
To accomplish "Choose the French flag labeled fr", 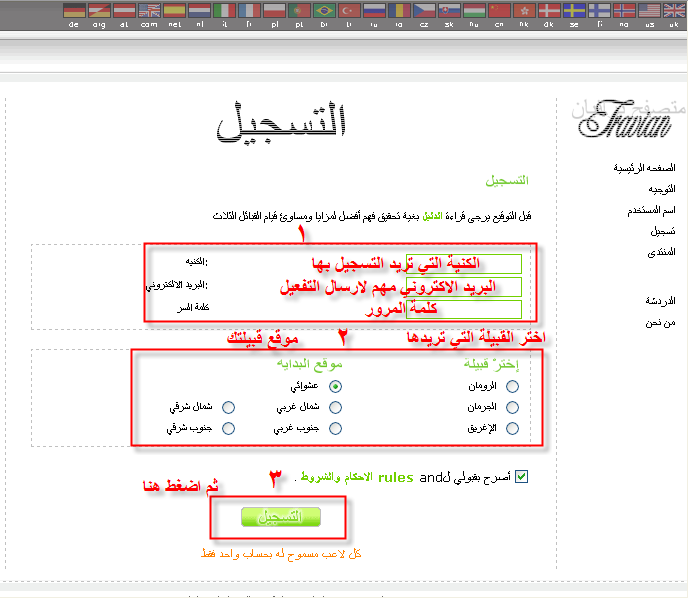I will [248, 11].
